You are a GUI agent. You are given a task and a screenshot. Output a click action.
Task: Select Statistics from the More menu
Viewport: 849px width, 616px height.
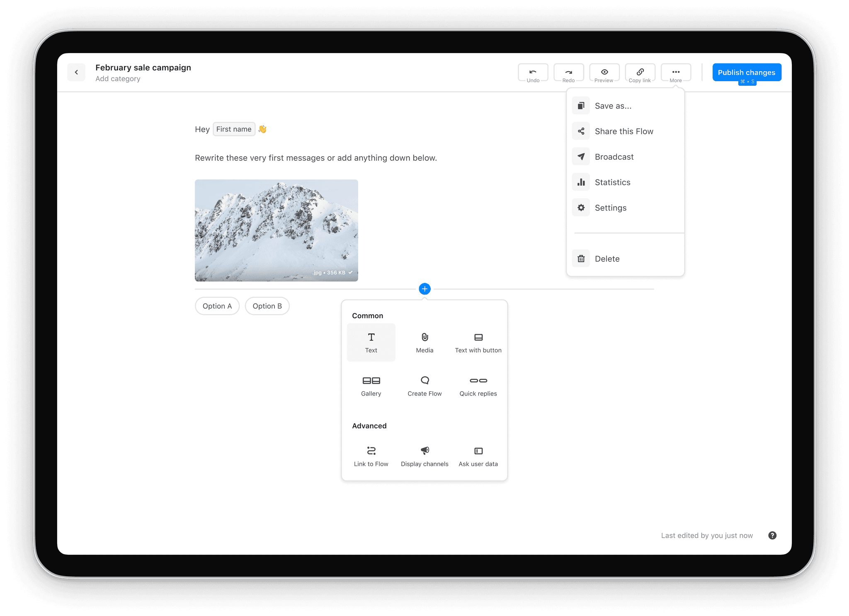[612, 182]
